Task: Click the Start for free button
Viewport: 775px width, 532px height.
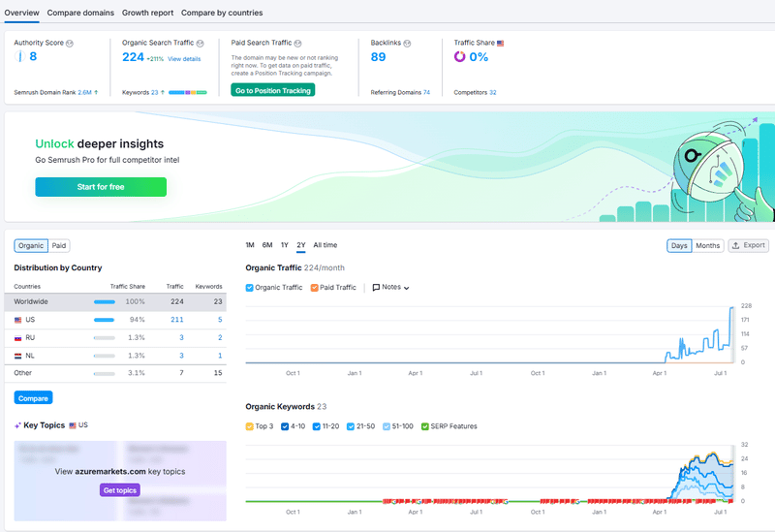Action: coord(101,187)
